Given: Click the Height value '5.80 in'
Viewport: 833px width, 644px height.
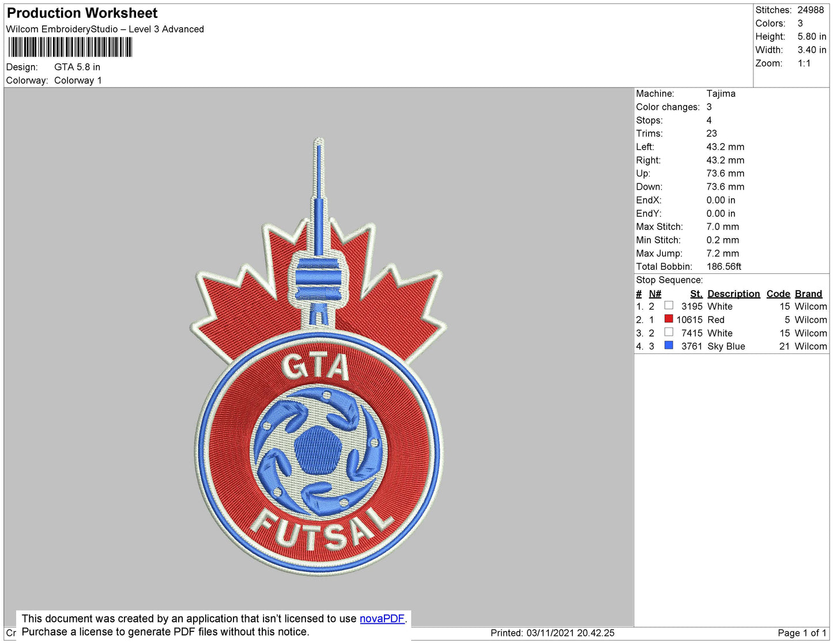Looking at the screenshot, I should 812,36.
